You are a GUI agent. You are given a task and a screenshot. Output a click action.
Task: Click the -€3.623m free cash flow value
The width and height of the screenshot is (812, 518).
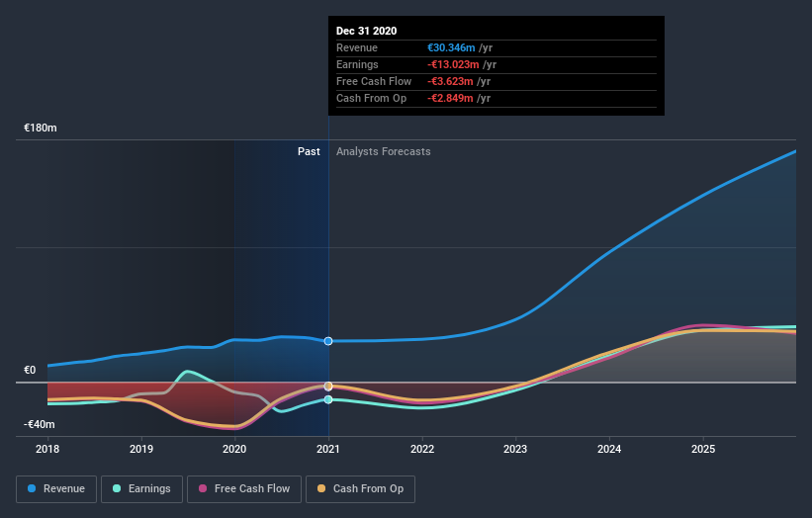click(x=450, y=81)
